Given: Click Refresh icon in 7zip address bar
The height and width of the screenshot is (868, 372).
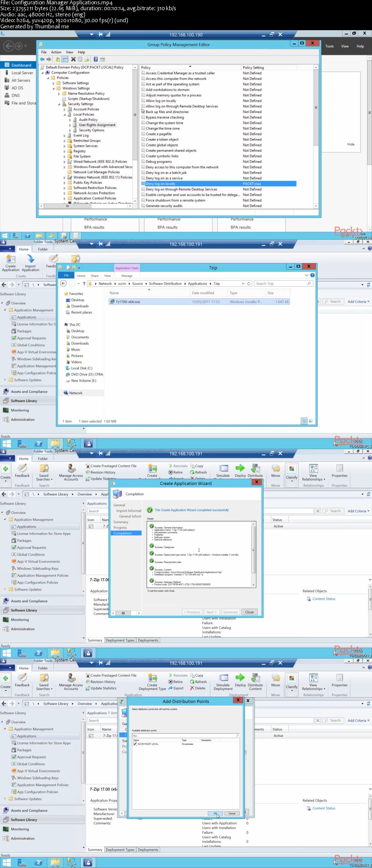Looking at the screenshot, I should pos(249,284).
